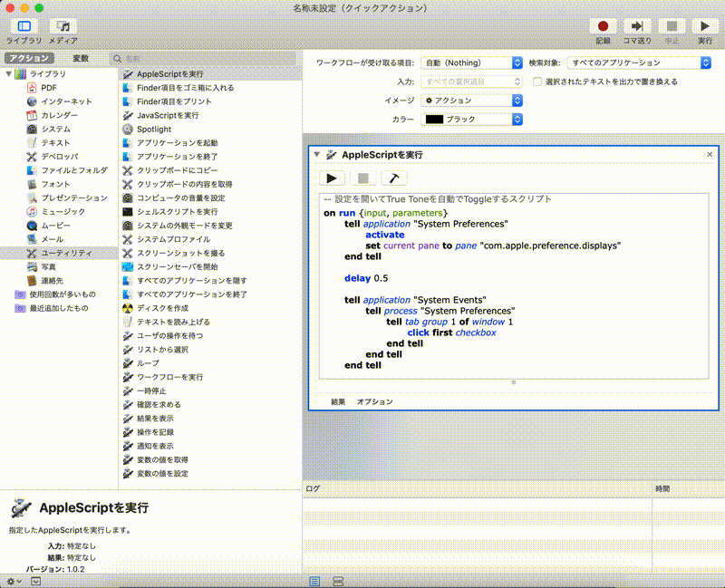The height and width of the screenshot is (588, 725).
Task: Collapse the ライブラリ tree triangle
Action: (8, 74)
